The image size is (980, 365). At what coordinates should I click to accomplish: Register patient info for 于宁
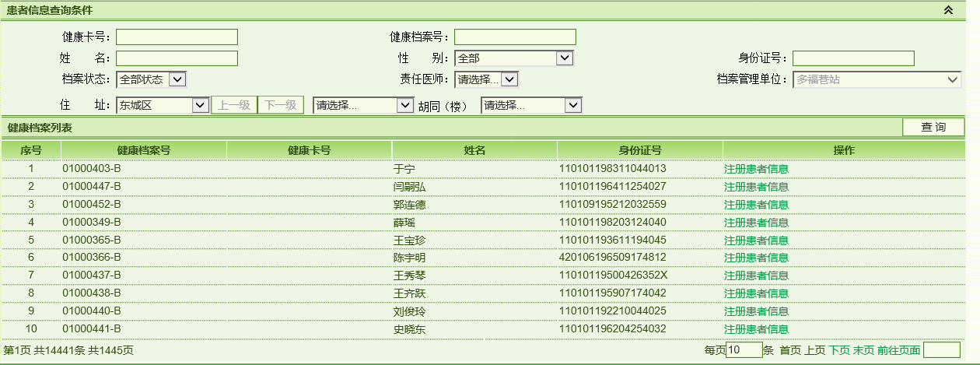756,169
